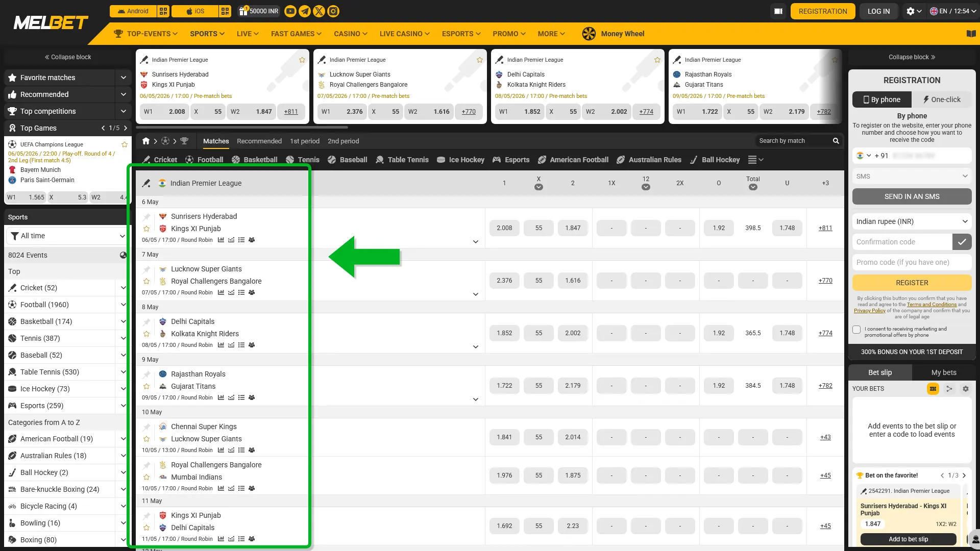Expand the Sunrisers Hyderabad match markets chevron
This screenshot has height=551, width=980.
pos(475,242)
